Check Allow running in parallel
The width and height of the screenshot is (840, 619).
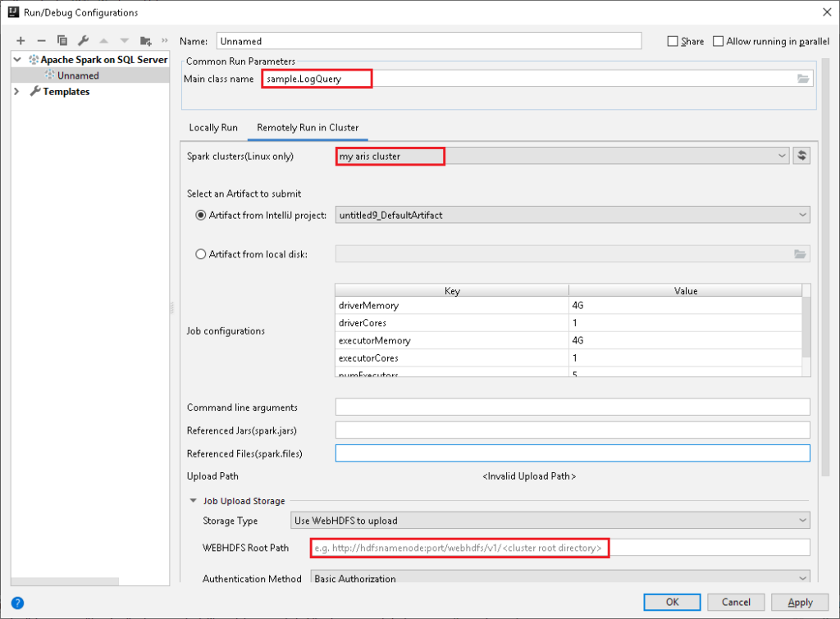(x=717, y=40)
